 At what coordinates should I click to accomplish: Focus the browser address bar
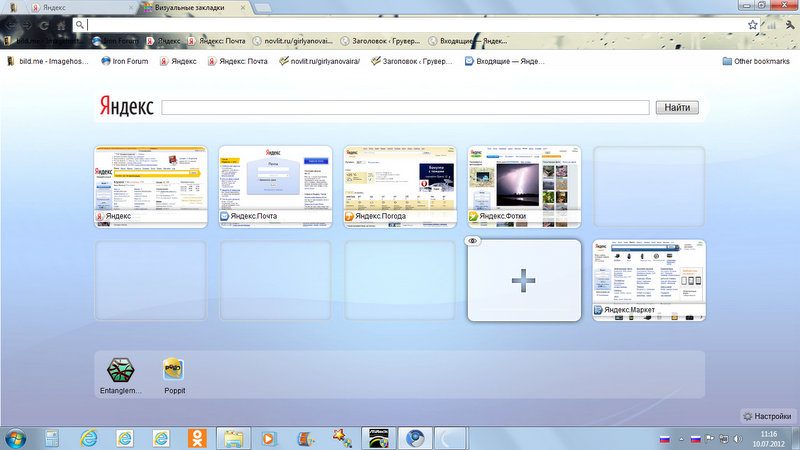(416, 24)
